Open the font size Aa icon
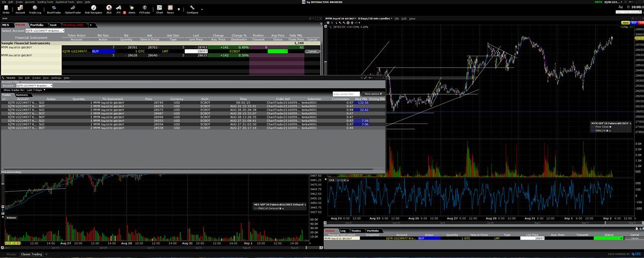Image resolution: width=644 pixels, height=258 pixels. tap(621, 7)
